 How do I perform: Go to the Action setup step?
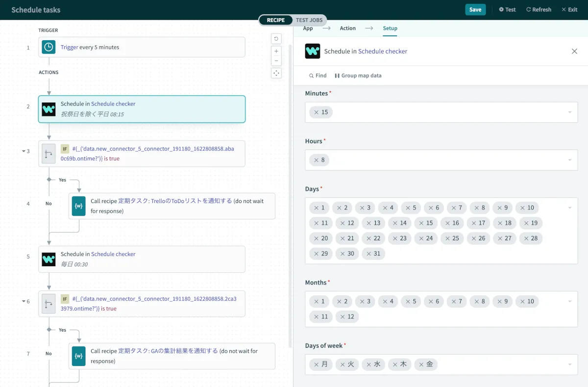pos(347,28)
